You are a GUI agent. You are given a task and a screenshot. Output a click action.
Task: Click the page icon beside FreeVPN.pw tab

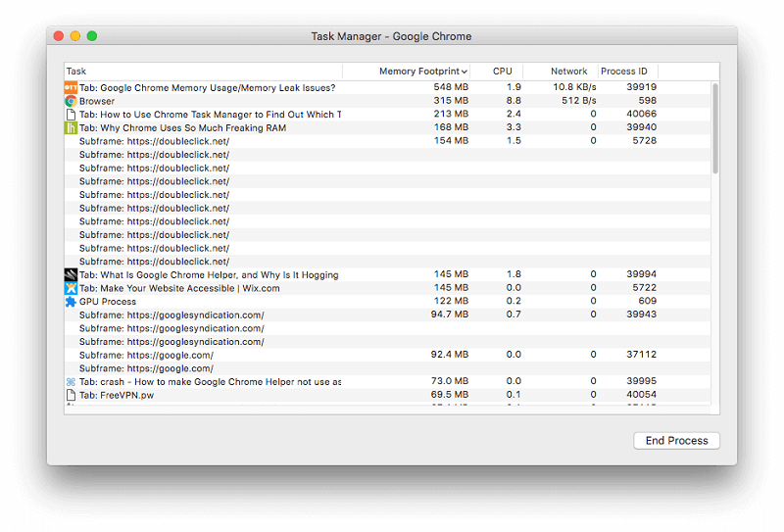(71, 396)
